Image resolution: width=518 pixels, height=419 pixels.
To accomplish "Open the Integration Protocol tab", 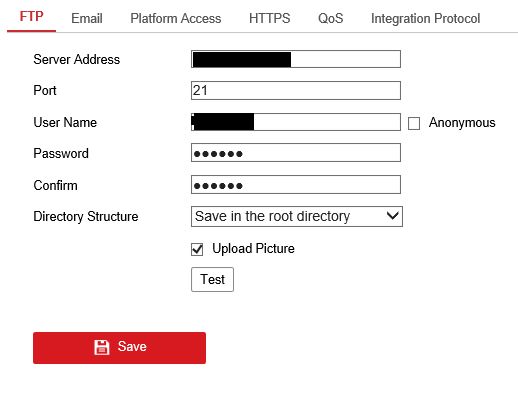I will [x=425, y=18].
